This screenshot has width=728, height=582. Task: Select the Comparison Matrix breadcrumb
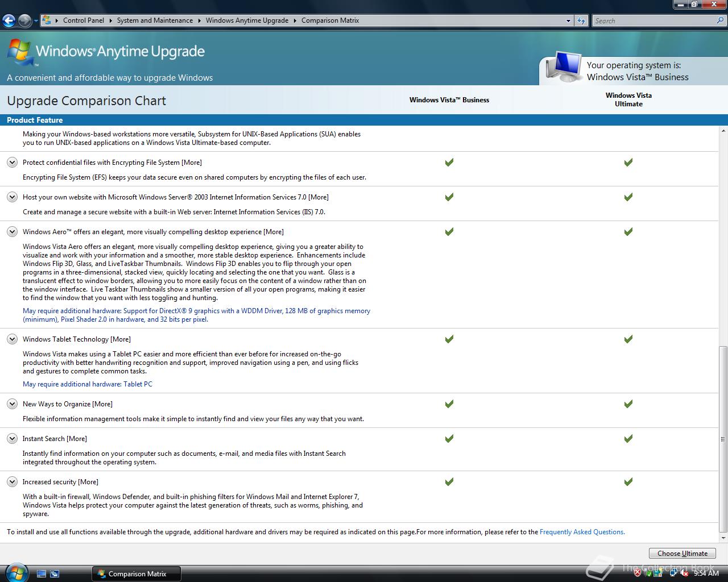[x=330, y=20]
